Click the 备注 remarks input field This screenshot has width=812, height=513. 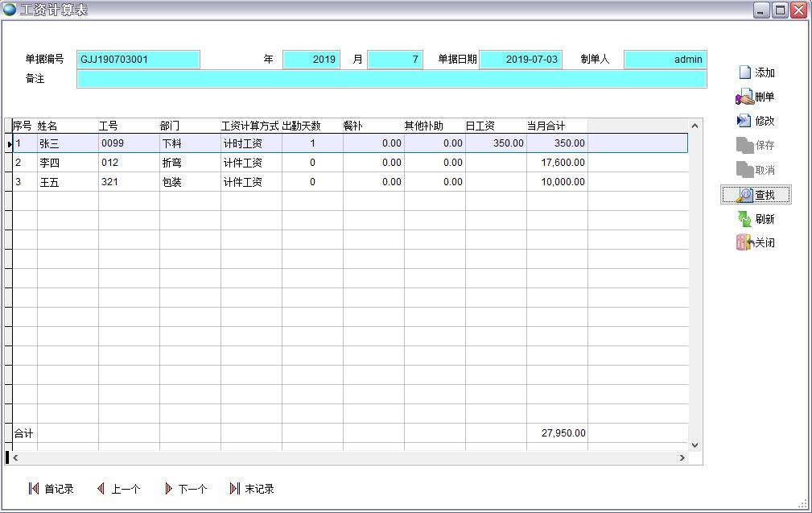click(392, 79)
